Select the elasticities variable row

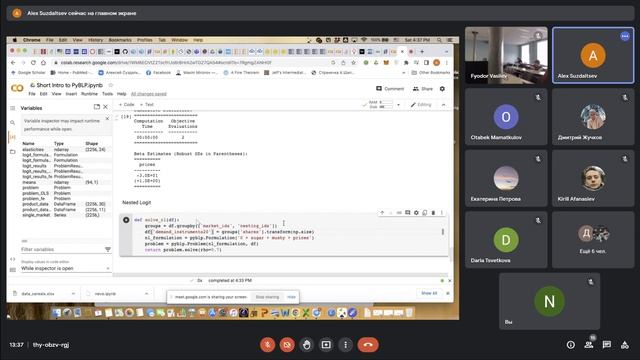tap(65, 150)
